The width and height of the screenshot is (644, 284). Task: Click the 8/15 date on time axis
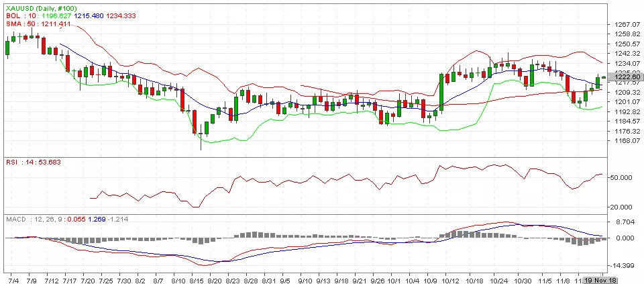[x=197, y=278]
